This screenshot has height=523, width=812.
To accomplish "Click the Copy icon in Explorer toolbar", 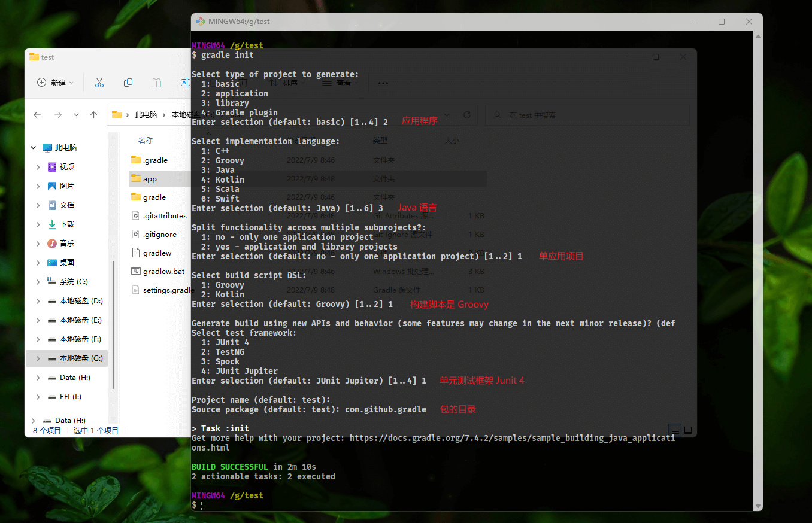I will click(x=128, y=83).
